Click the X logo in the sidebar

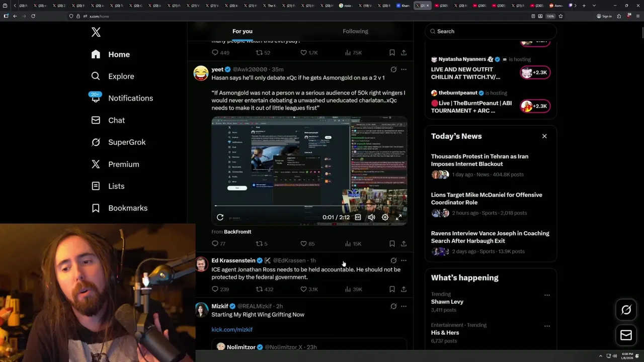click(96, 32)
